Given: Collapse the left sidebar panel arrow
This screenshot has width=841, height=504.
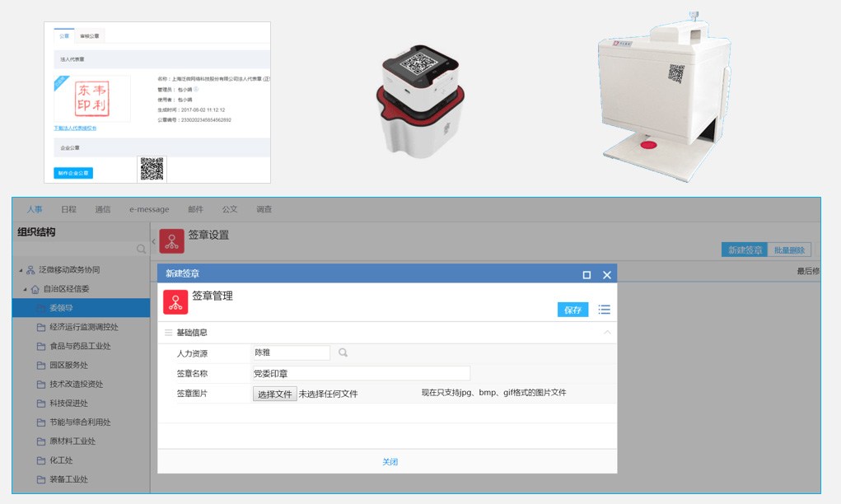Looking at the screenshot, I should point(153,240).
